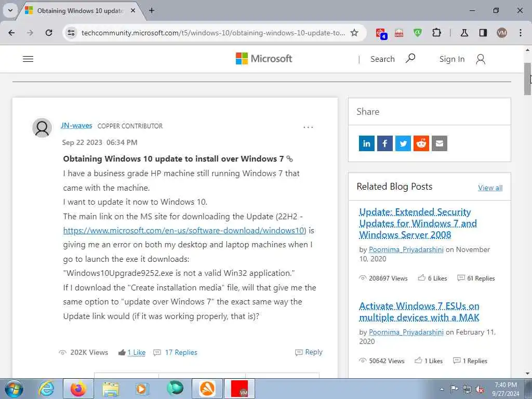Click the Sign In user icon
This screenshot has height=399, width=532.
pyautogui.click(x=481, y=59)
